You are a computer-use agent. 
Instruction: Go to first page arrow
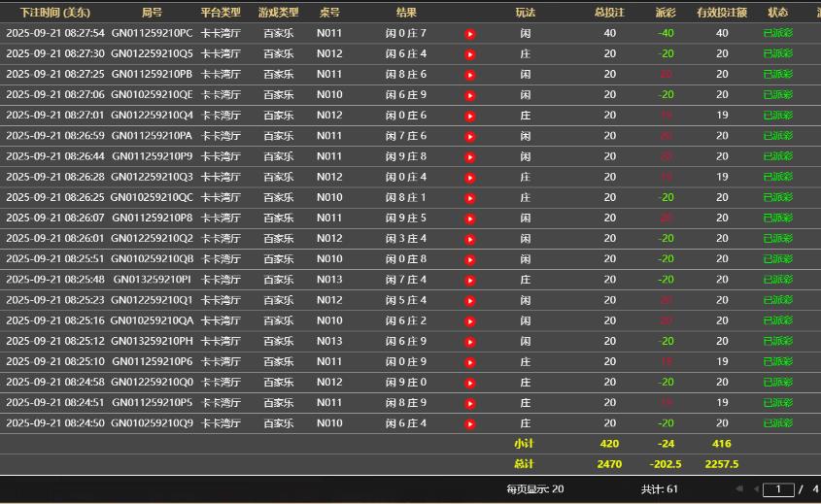pos(739,489)
